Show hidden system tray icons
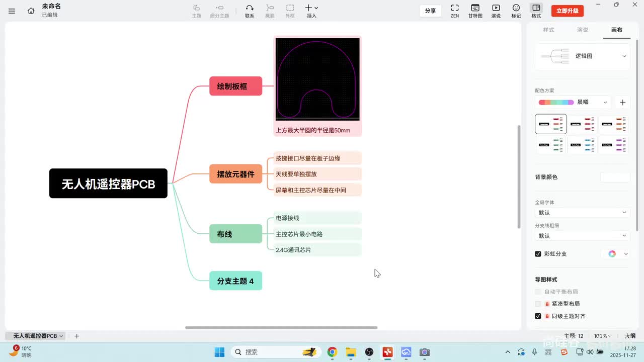644x362 pixels. point(508,352)
